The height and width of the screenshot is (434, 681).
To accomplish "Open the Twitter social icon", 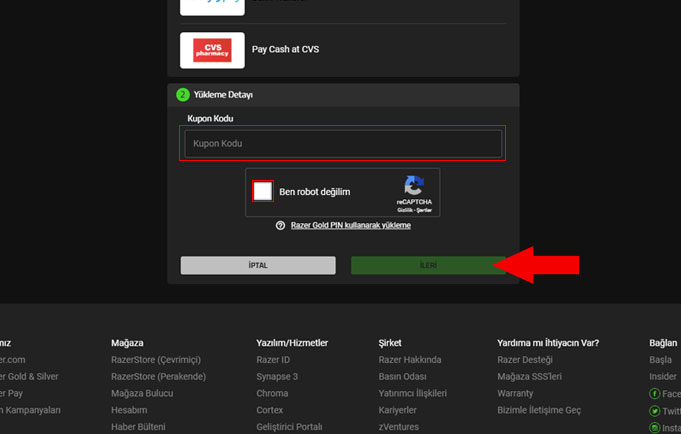I will pos(654,411).
